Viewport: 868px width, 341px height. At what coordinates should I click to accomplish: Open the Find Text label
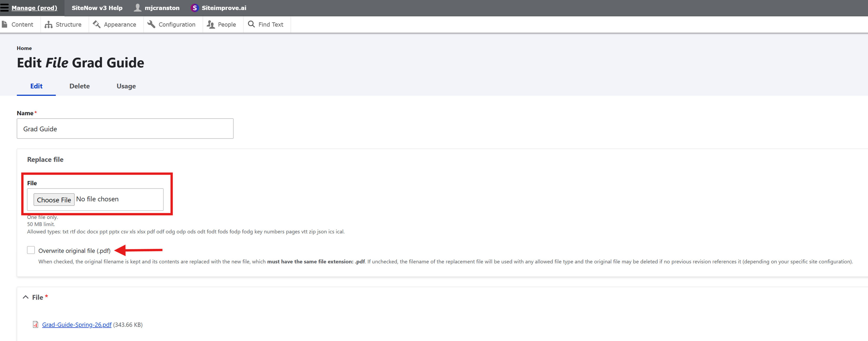pyautogui.click(x=271, y=24)
